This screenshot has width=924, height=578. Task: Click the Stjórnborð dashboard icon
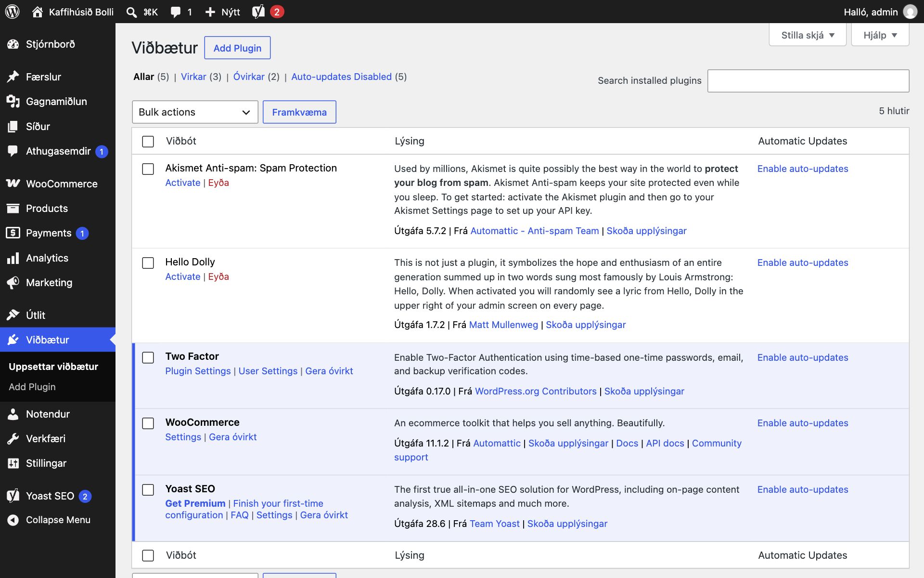tap(13, 44)
